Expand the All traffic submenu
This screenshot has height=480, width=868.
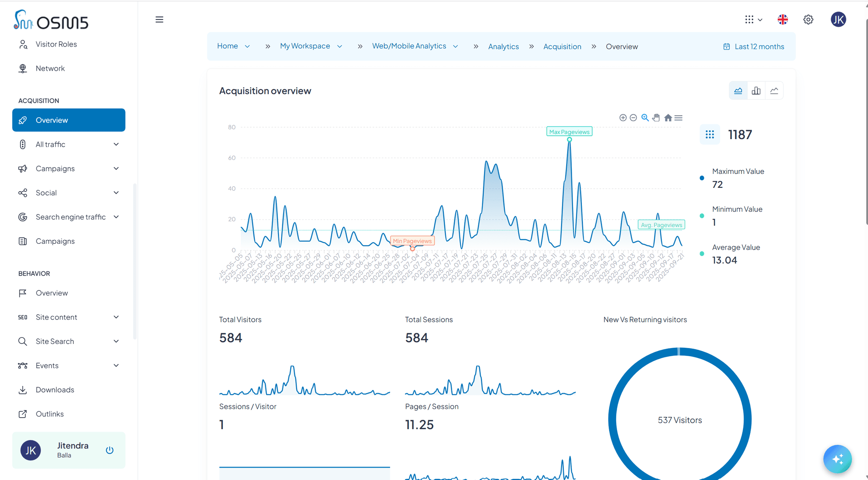(x=116, y=145)
